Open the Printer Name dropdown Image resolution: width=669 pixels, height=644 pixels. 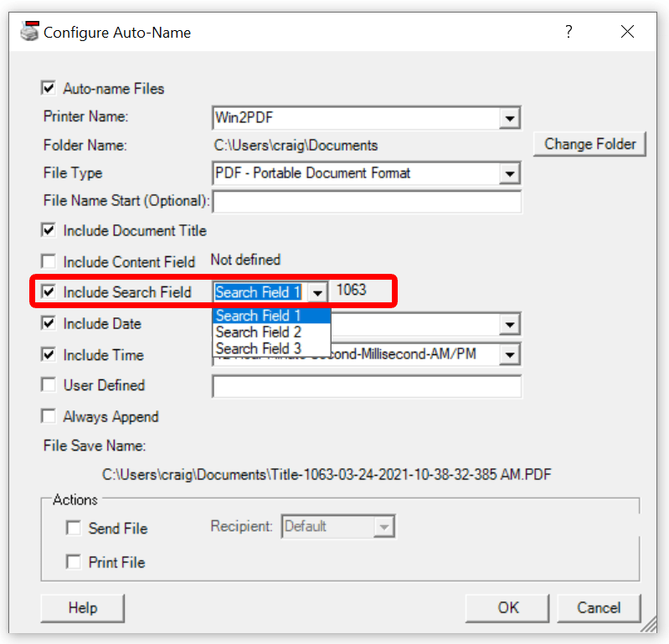pos(509,118)
